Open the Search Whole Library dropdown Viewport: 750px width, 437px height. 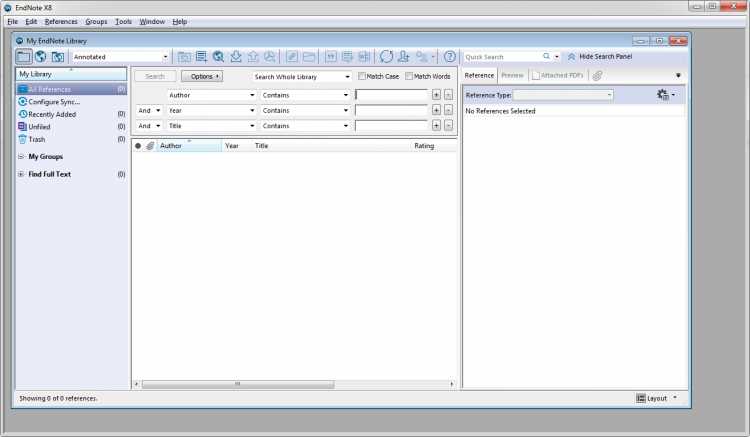(347, 76)
